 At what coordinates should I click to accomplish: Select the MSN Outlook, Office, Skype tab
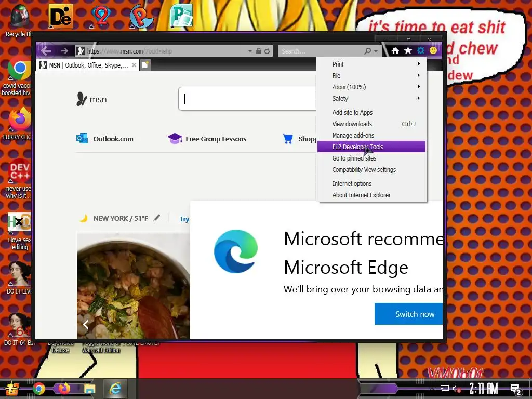click(88, 65)
